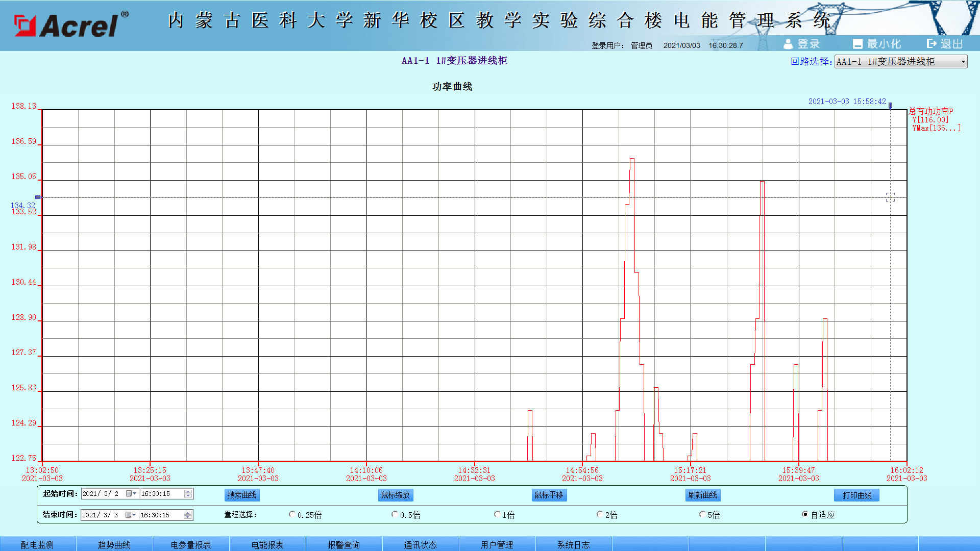Click the 登录 login user icon
The image size is (980, 551).
788,44
